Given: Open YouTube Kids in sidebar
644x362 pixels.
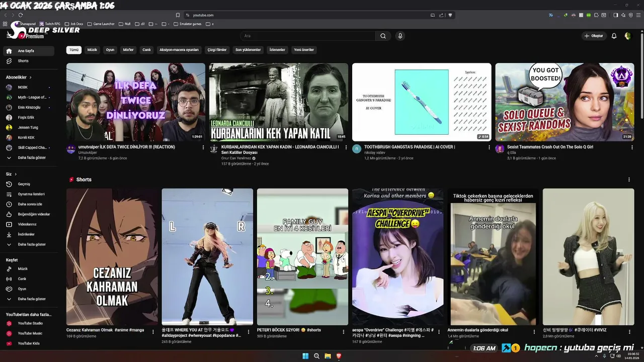Looking at the screenshot, I should tap(28, 343).
